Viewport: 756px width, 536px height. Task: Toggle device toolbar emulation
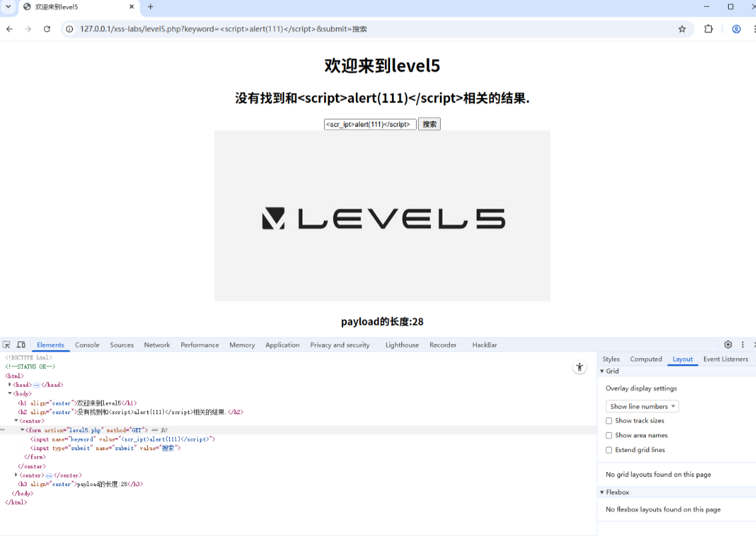coord(21,345)
